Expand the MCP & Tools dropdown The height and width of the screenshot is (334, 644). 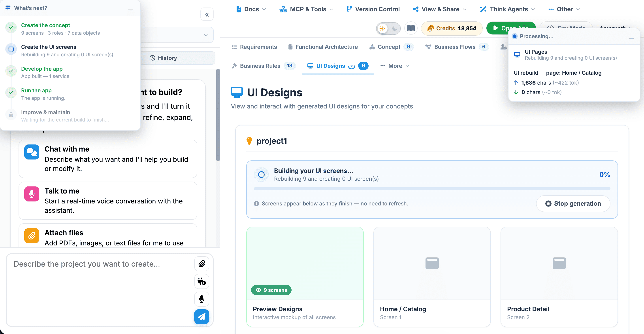click(307, 9)
